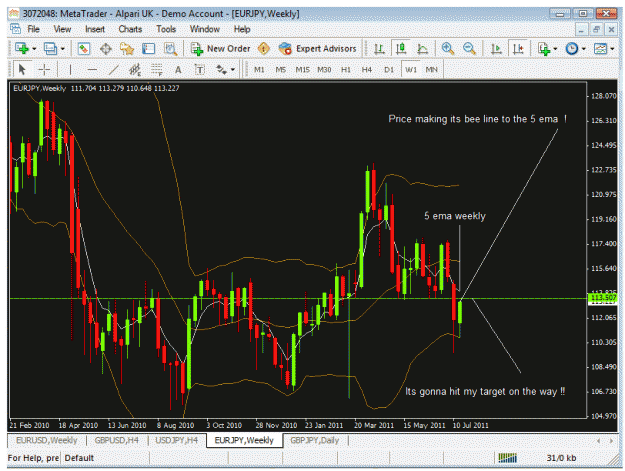The width and height of the screenshot is (625, 471).
Task: Open the Insert menu
Action: (95, 29)
